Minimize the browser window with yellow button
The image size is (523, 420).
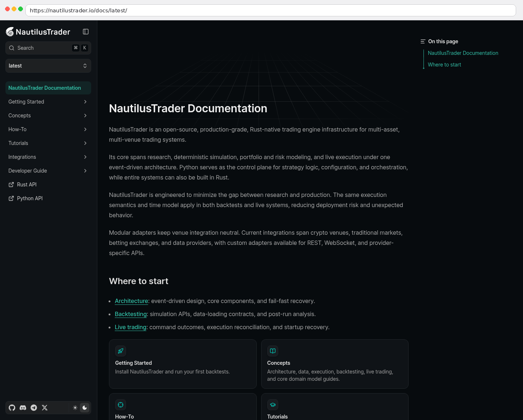click(x=14, y=9)
